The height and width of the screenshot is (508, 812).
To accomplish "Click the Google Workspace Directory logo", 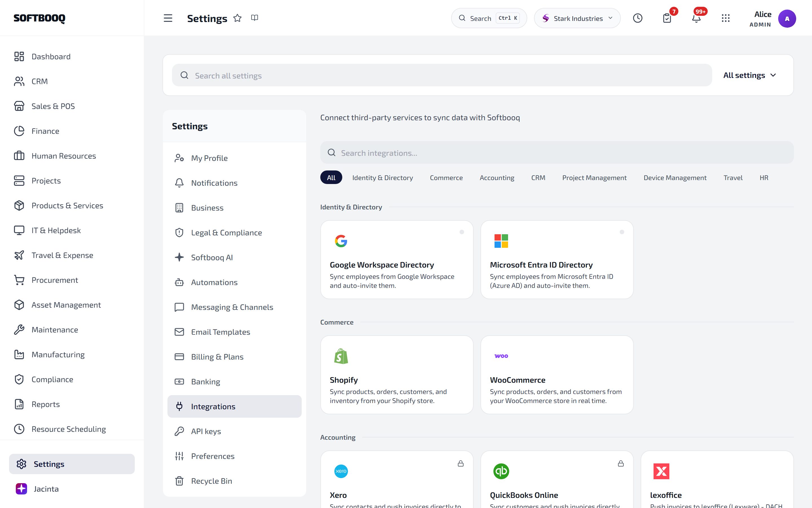I will click(x=341, y=241).
